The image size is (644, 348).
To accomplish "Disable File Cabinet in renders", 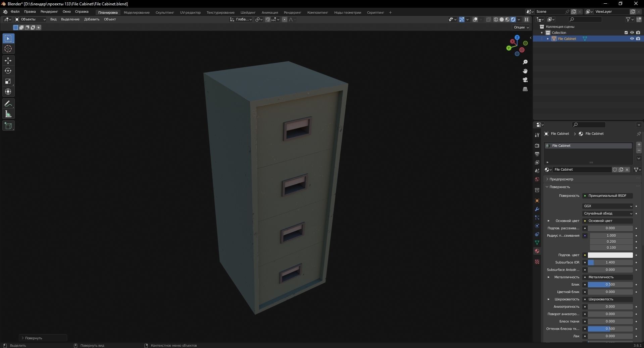I will click(x=638, y=39).
